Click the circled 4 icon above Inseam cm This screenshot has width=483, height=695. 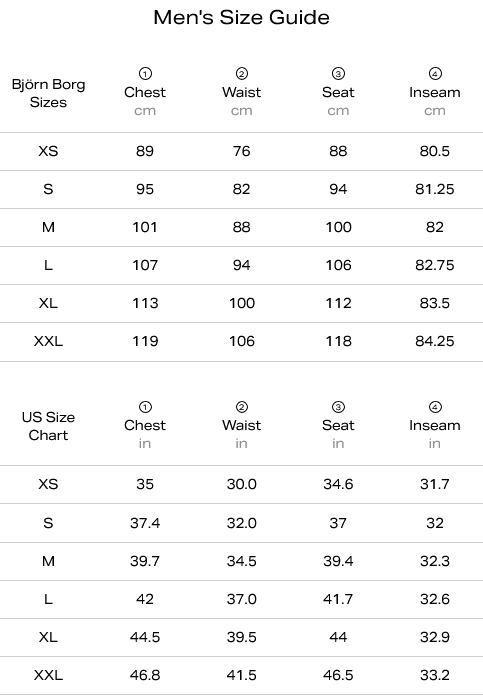coord(435,74)
